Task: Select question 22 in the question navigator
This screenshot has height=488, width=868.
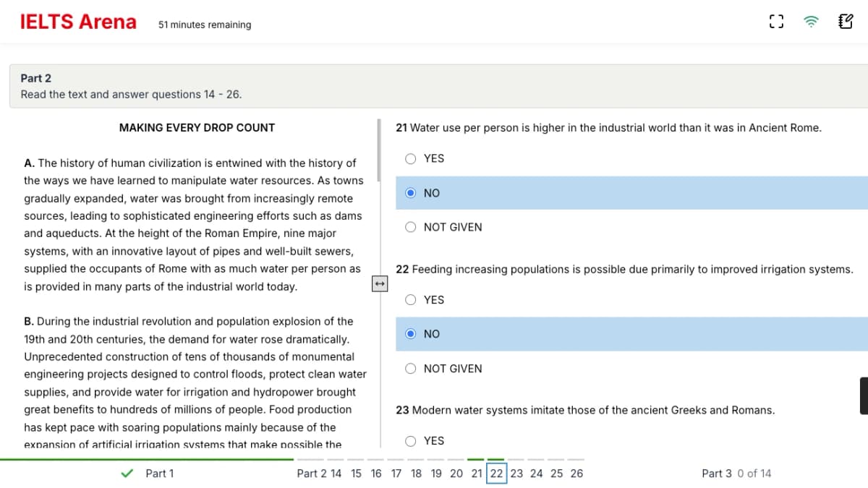Action: [x=496, y=474]
